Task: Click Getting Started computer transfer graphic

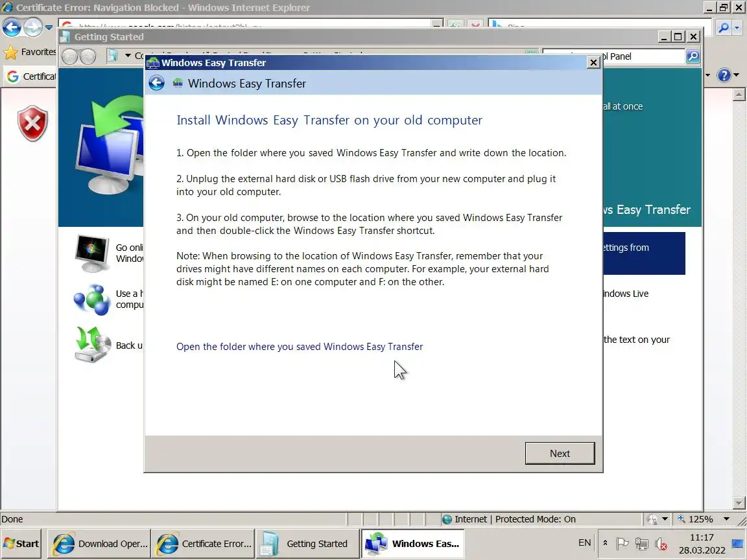Action: (110, 145)
